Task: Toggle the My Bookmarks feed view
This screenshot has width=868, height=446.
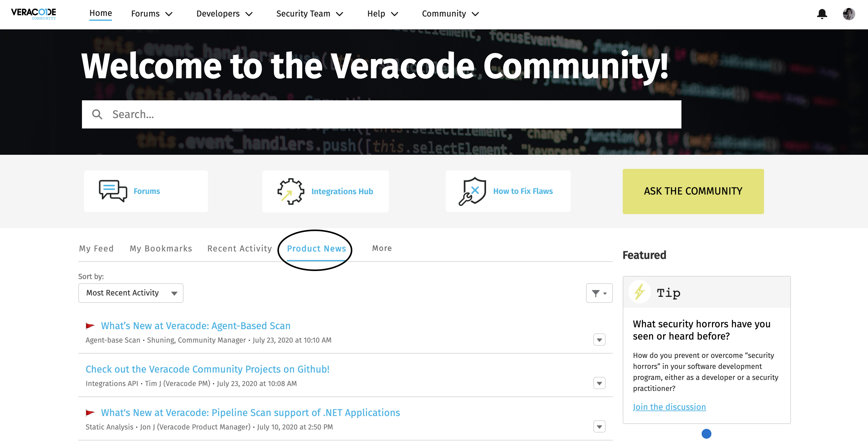Action: (x=161, y=248)
